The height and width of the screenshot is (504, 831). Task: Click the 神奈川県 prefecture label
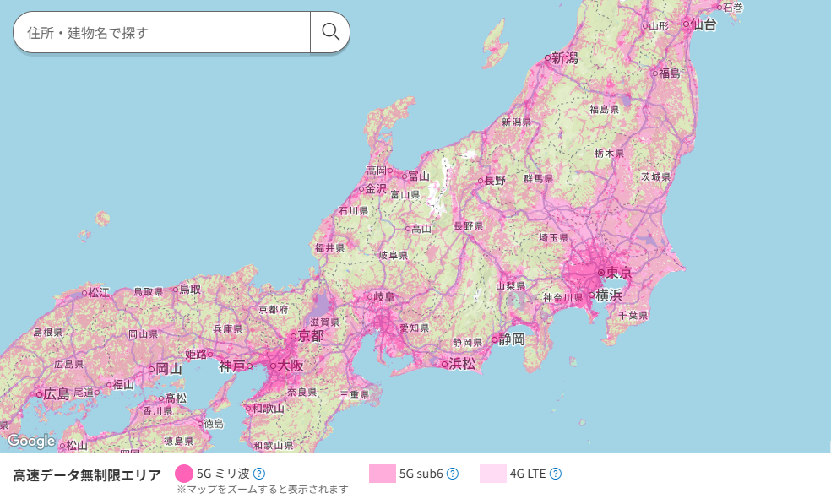click(x=562, y=298)
